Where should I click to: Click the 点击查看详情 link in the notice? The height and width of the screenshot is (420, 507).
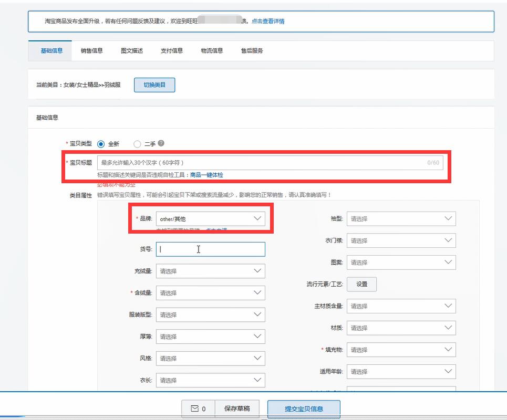pyautogui.click(x=267, y=22)
